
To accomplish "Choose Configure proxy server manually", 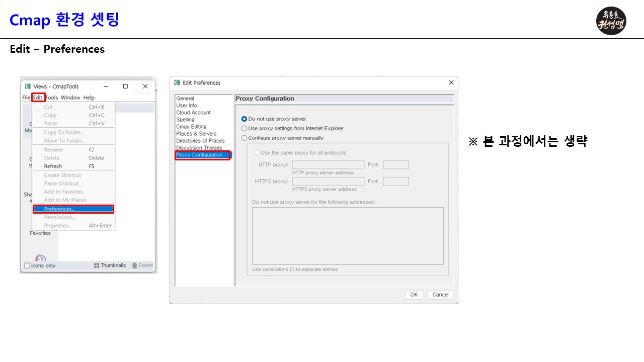I will point(245,138).
